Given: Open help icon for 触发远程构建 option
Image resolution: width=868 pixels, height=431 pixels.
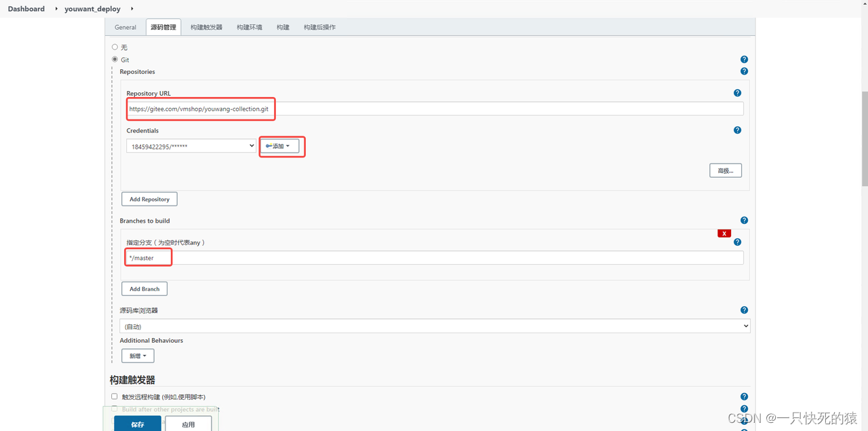Looking at the screenshot, I should (x=744, y=397).
